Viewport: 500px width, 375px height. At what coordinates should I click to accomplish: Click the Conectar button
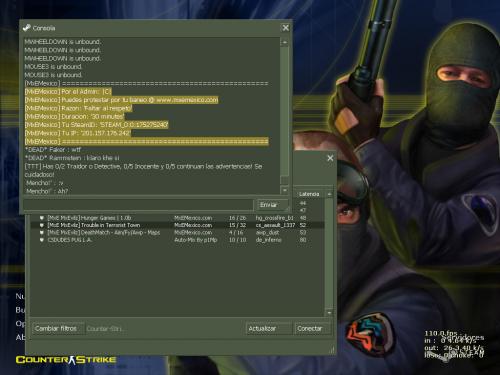click(x=312, y=329)
